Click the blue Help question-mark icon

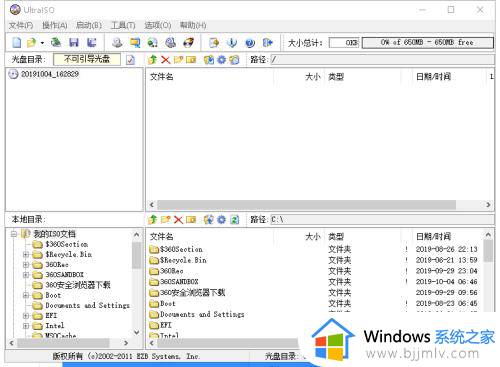pyautogui.click(x=250, y=43)
